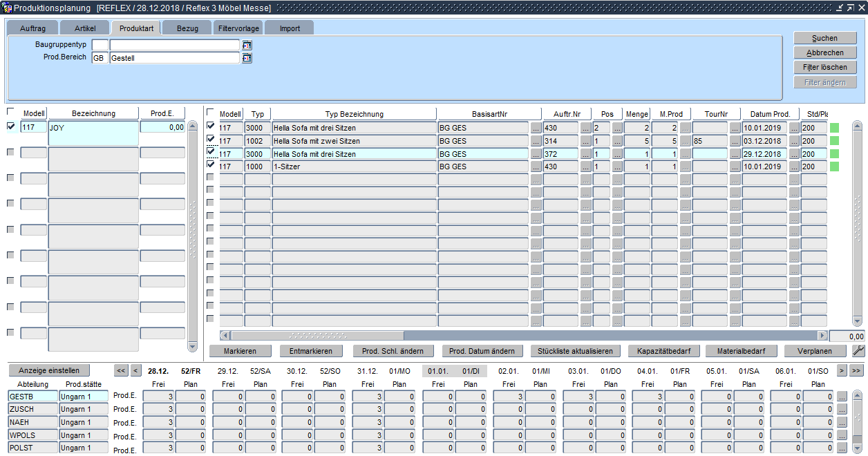This screenshot has height=456, width=868.
Task: Click green status square of first order row
Action: tap(834, 128)
